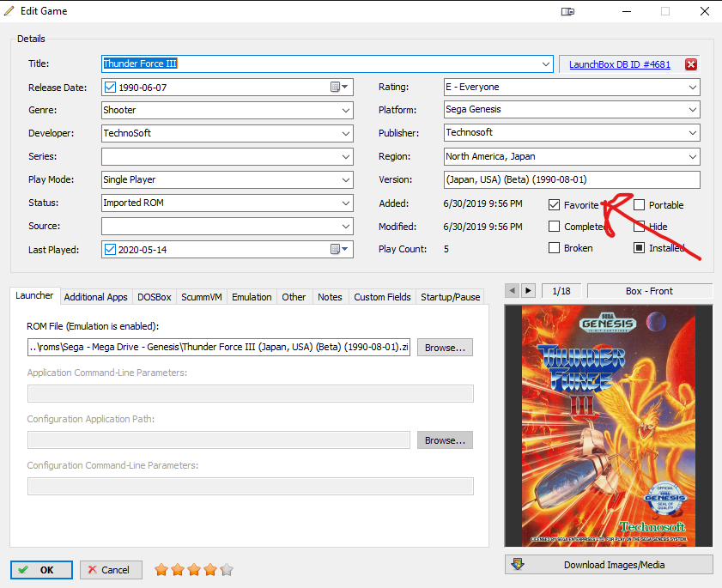Click the Play Count value 5
Screen dimensions: 722x588
446,249
